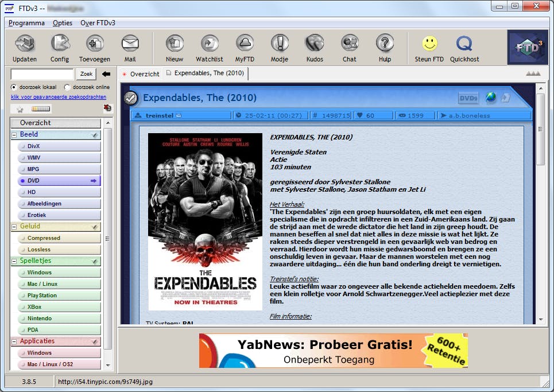Click the Zoek search button

pos(86,74)
